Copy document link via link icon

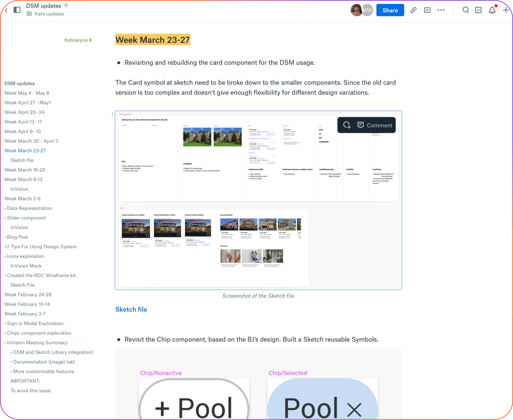pyautogui.click(x=413, y=10)
